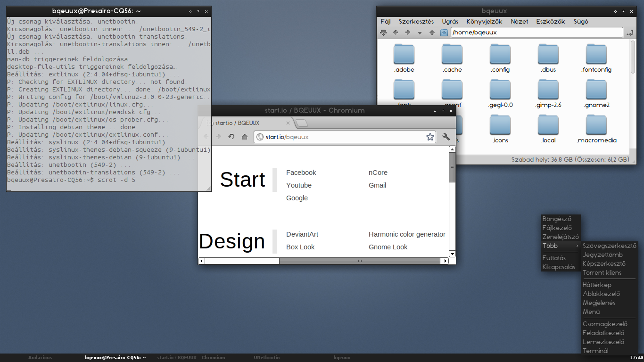Choose Kikapcsolás from the desktop menu
Viewport: 644px width, 362px height.
(x=561, y=267)
